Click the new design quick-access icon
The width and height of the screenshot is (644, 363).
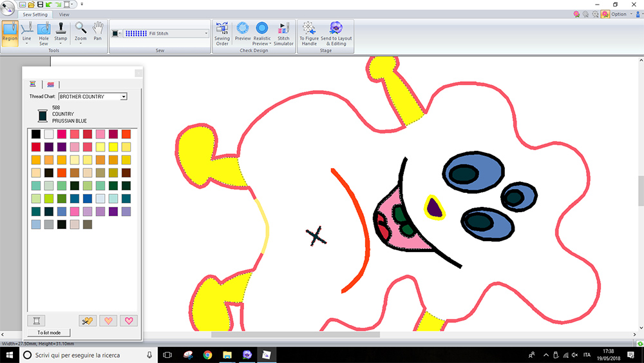tap(23, 5)
